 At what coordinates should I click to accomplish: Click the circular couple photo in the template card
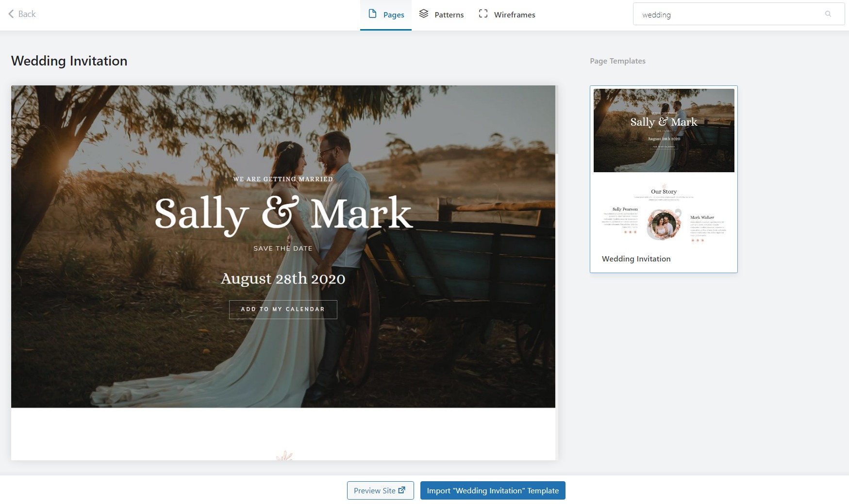(664, 225)
